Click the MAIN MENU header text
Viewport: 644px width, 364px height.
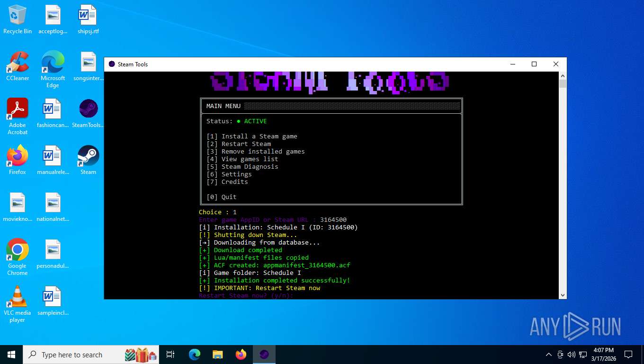224,106
